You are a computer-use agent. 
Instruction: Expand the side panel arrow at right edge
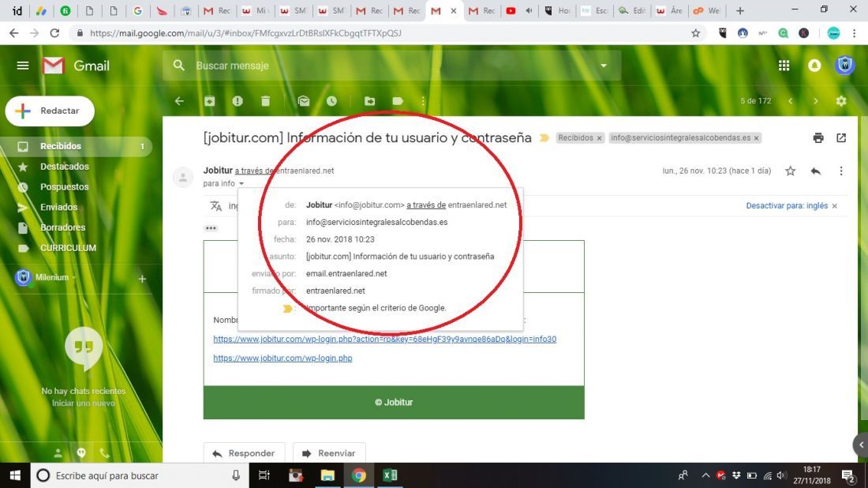(862, 445)
